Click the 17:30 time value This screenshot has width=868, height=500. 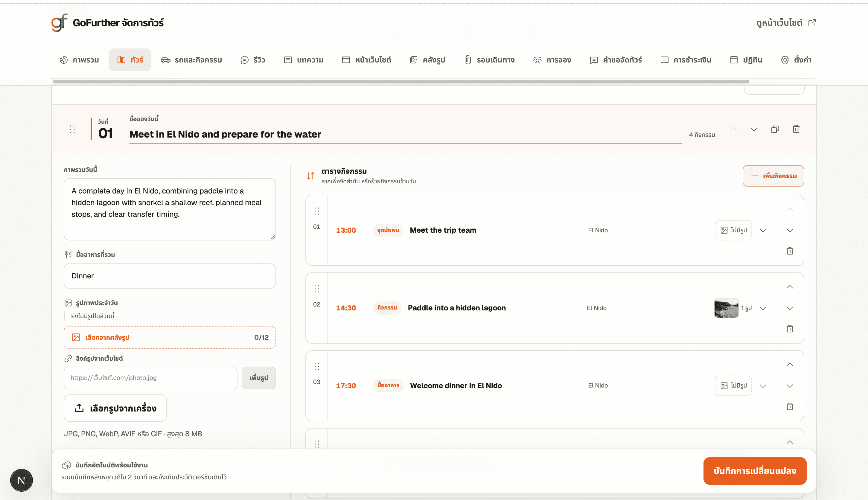346,386
